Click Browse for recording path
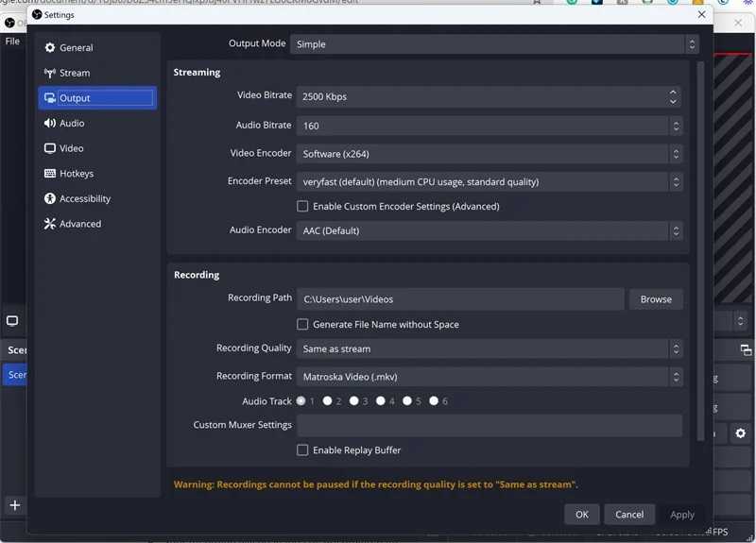This screenshot has height=543, width=756. [656, 299]
